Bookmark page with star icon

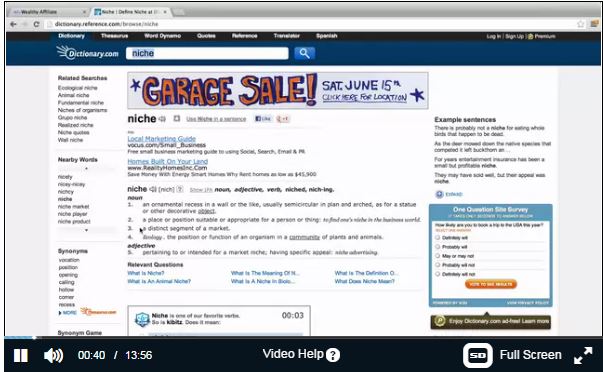point(580,24)
